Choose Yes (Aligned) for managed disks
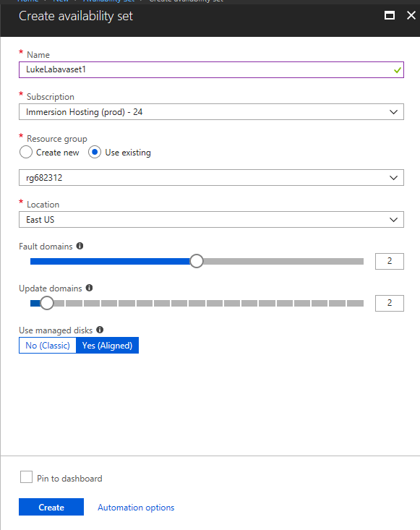The height and width of the screenshot is (530, 420). (108, 345)
